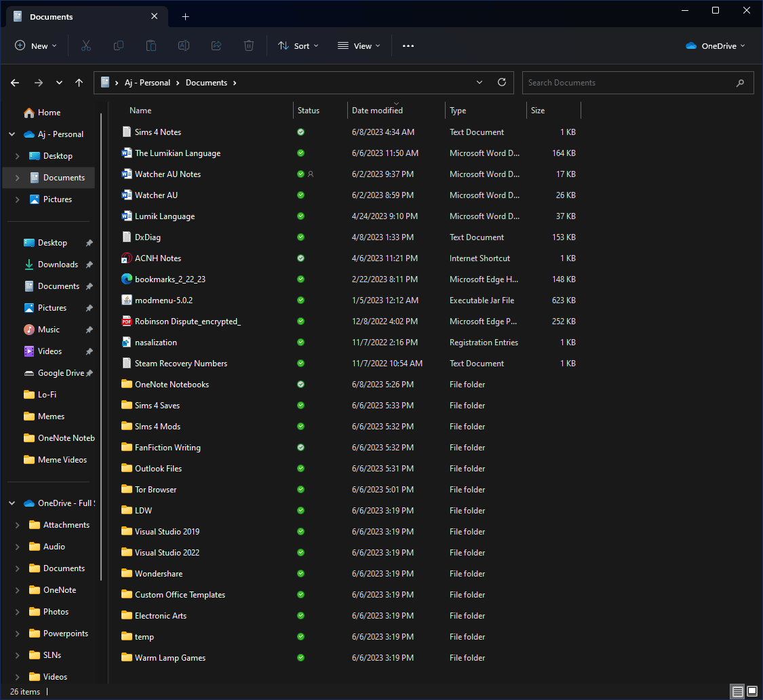Close the Documents tab
This screenshot has height=700, width=763.
[154, 16]
